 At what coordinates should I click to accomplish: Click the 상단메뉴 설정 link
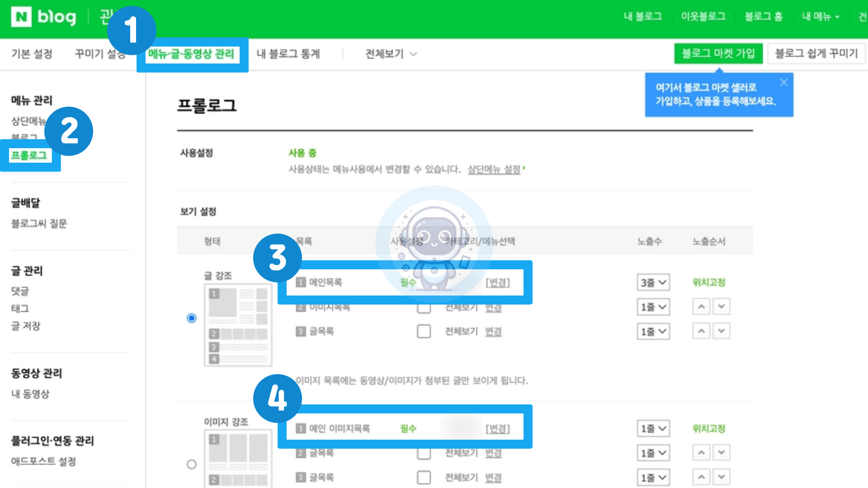494,169
